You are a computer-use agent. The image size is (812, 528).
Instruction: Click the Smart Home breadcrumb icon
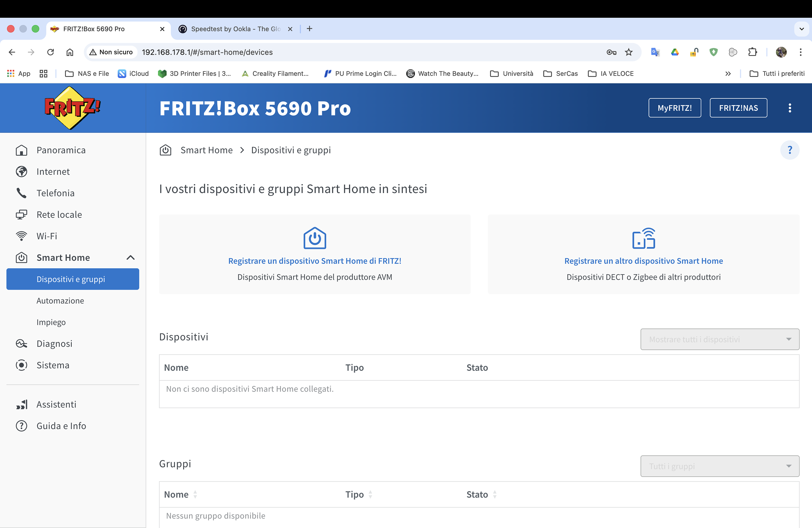(x=165, y=150)
